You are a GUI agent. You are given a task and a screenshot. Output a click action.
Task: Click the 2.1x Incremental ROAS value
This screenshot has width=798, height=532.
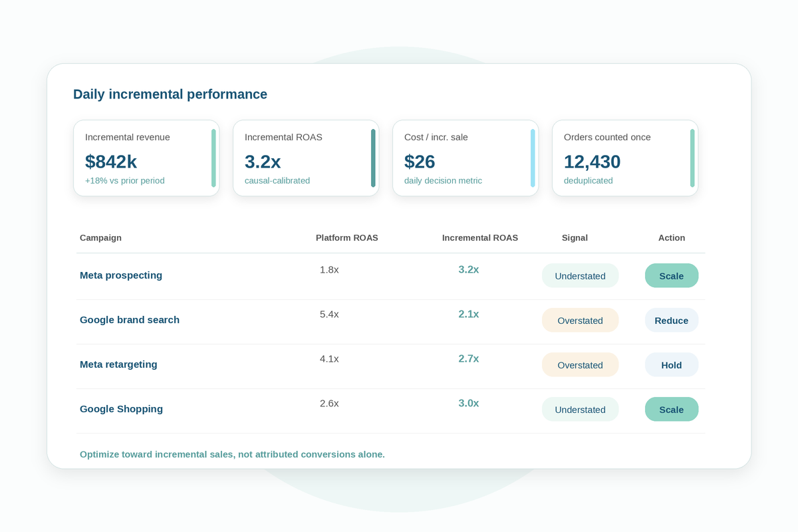469,314
